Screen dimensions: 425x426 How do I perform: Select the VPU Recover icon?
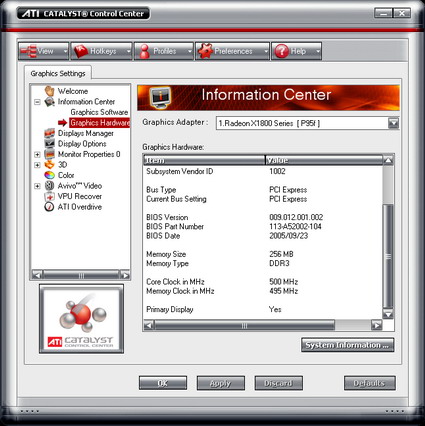point(49,196)
